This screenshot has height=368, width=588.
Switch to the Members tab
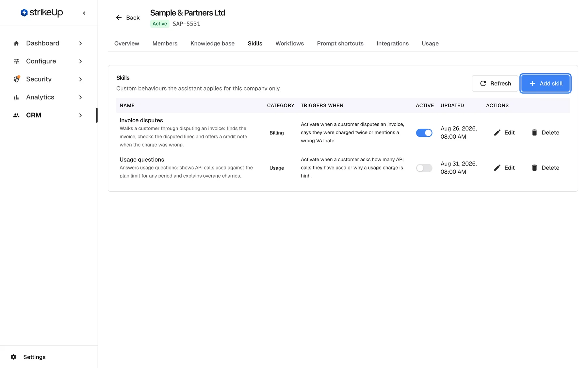point(165,44)
